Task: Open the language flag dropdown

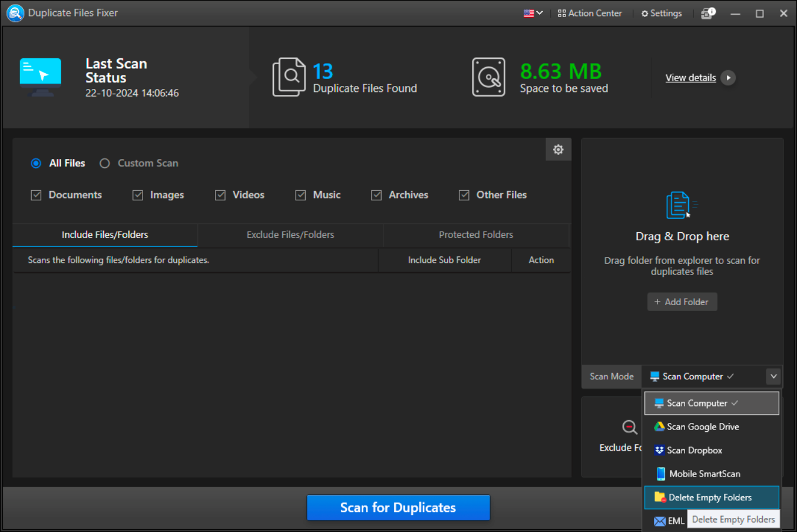Action: tap(533, 13)
